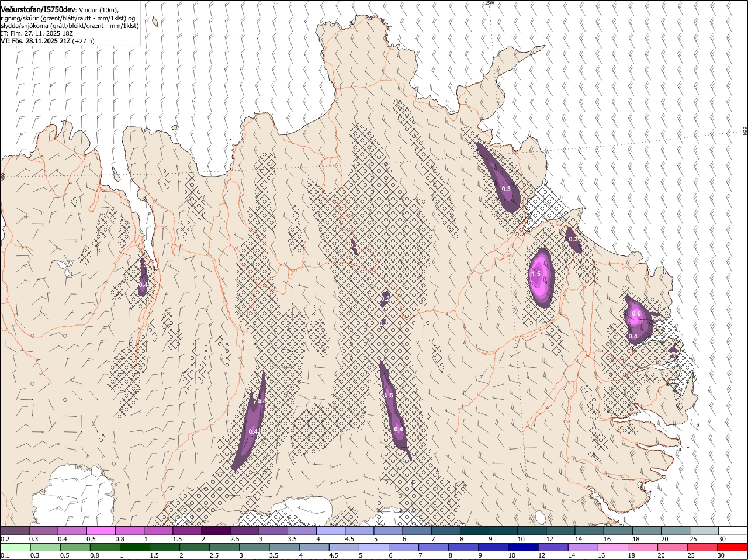Click the Veðurstofan/IS750dev title text
Viewport: 748px width, 560px height.
point(37,9)
